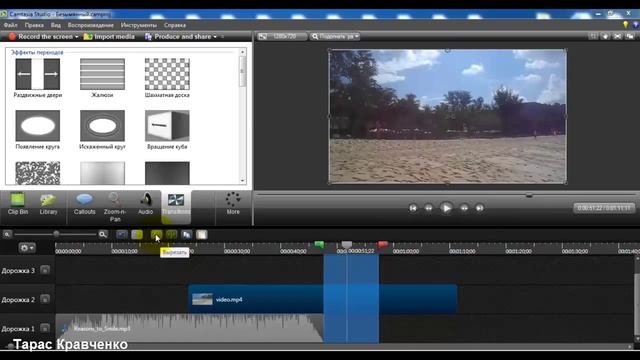
Task: Open the timeline settings gear dropdown
Action: tap(27, 248)
